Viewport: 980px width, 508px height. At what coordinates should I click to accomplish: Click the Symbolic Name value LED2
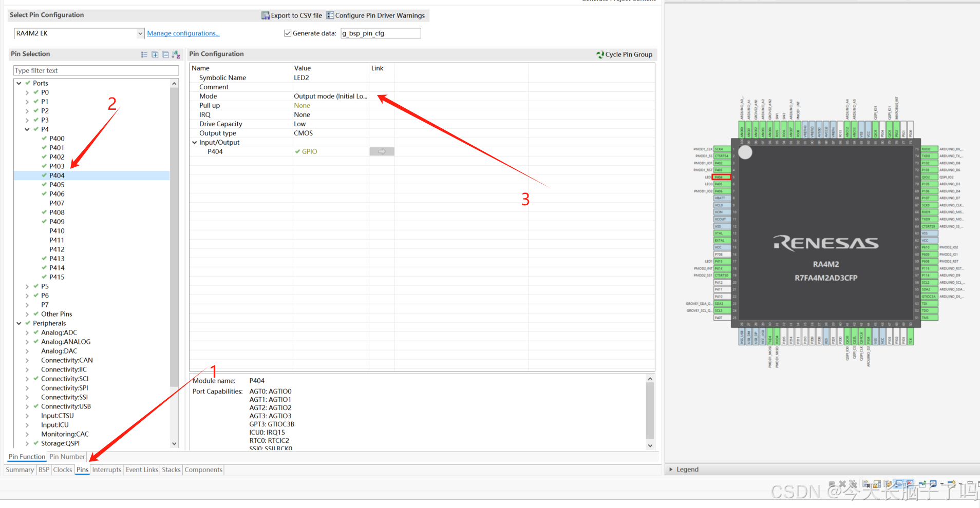click(x=301, y=77)
